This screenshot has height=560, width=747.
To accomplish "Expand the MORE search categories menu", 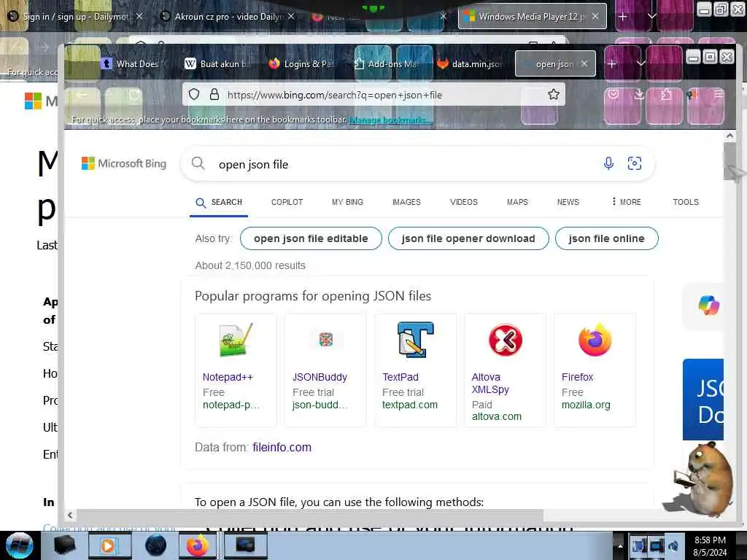I will (627, 202).
